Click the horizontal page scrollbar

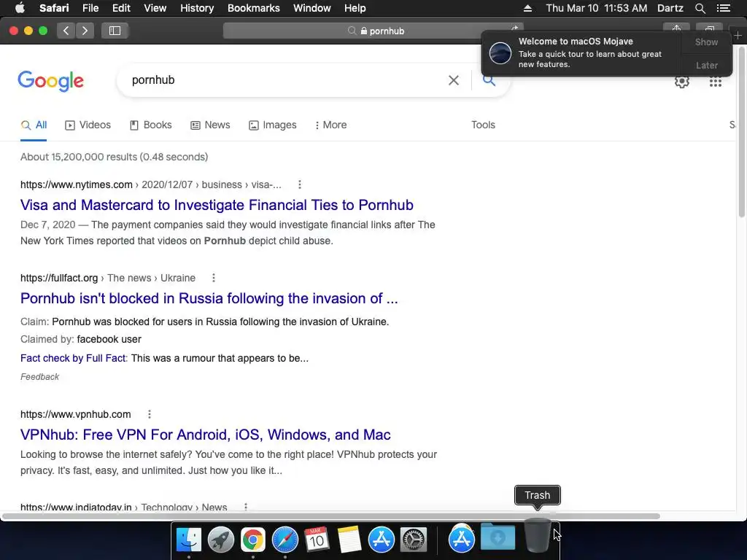330,516
